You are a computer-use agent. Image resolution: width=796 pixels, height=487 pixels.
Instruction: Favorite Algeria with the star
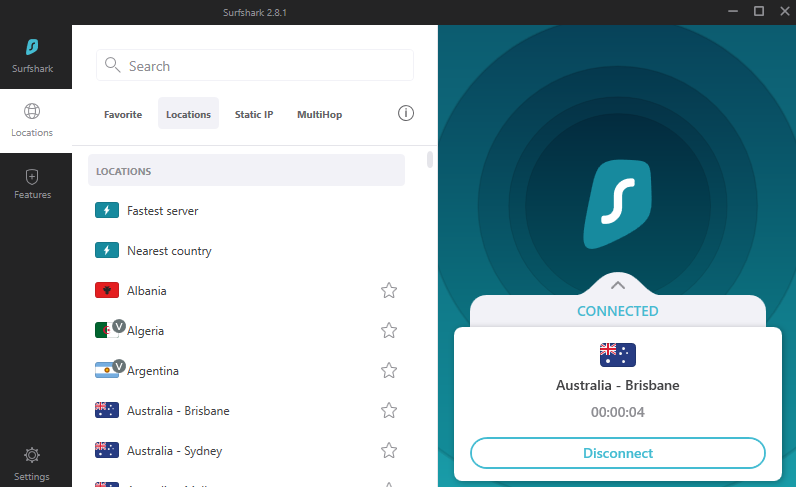pos(389,330)
